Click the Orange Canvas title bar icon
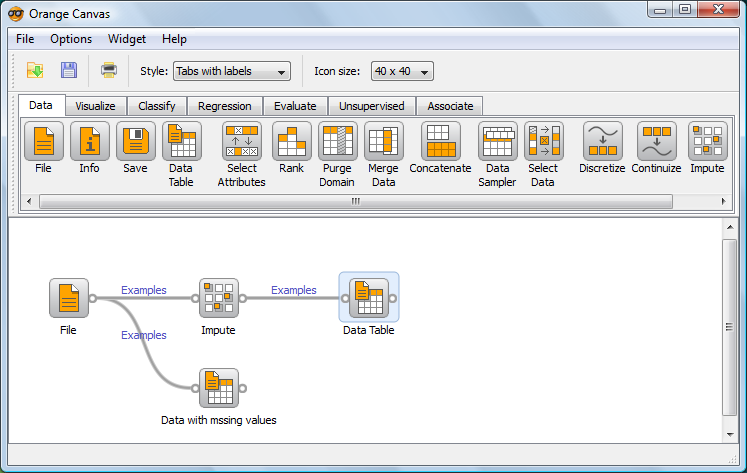 16,14
